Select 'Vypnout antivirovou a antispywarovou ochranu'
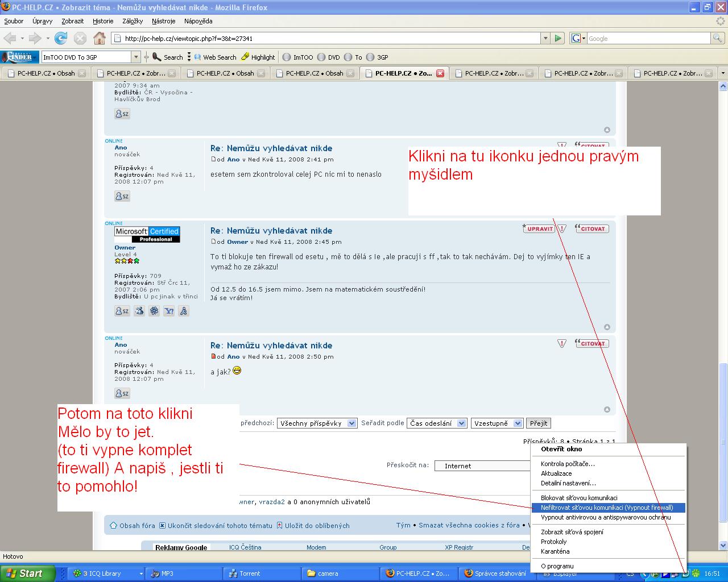728x582 pixels. tap(608, 517)
